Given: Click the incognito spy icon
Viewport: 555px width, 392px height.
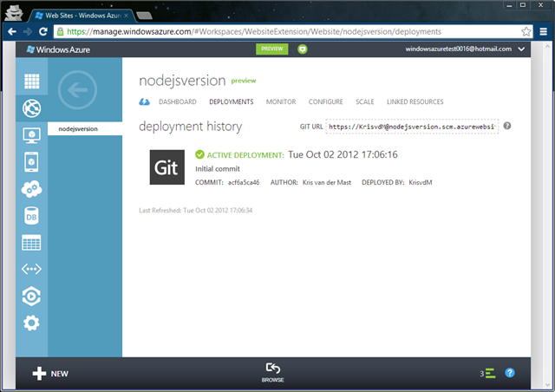Looking at the screenshot, I should click(14, 12).
